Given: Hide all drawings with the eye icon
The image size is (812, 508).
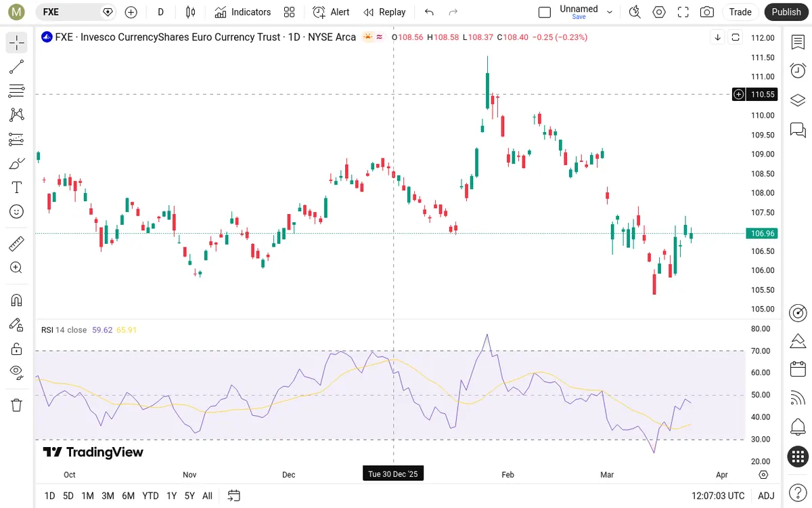Looking at the screenshot, I should click(x=17, y=372).
